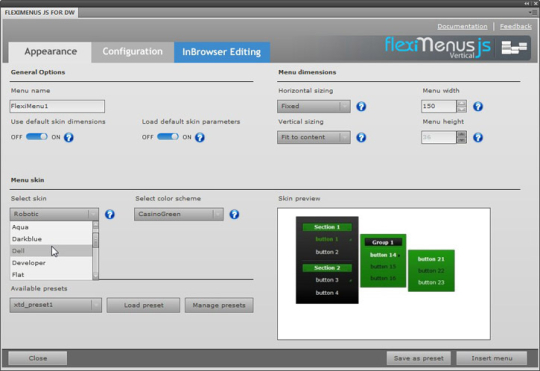The height and width of the screenshot is (371, 540).
Task: Click Section 1 in skin preview
Action: pos(327,227)
